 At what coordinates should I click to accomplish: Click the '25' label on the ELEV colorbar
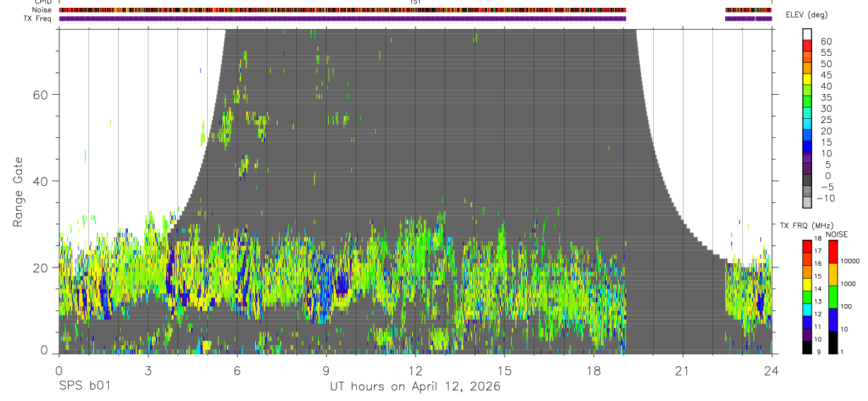tap(826, 120)
